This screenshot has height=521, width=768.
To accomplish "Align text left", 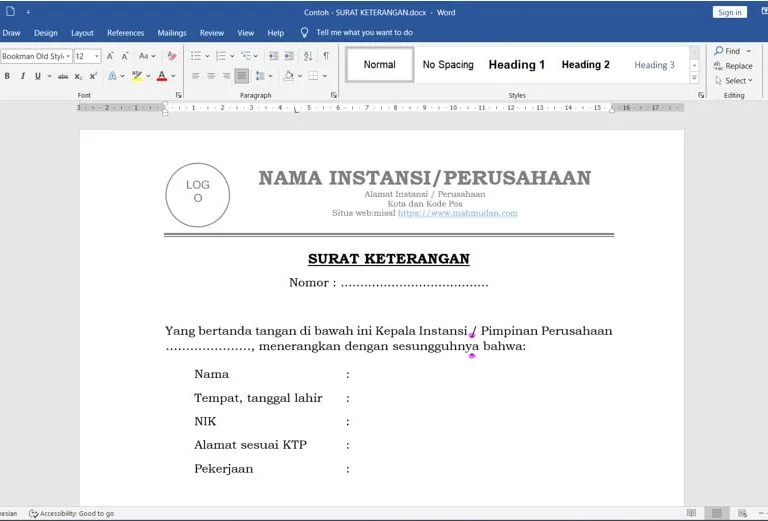I will click(x=196, y=76).
